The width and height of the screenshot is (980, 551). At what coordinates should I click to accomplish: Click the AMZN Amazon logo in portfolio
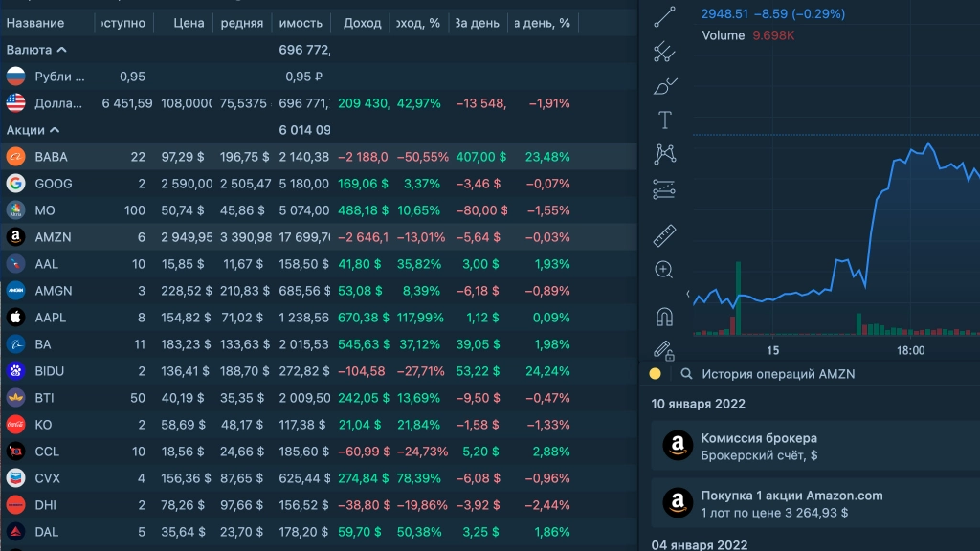(15, 237)
